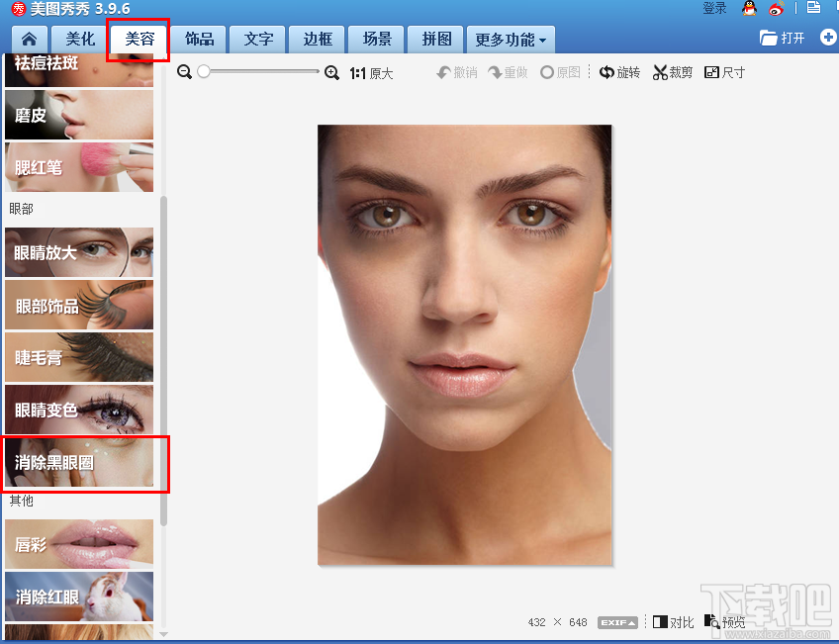Select the 眼睛变色 eye color tool

pyautogui.click(x=79, y=410)
